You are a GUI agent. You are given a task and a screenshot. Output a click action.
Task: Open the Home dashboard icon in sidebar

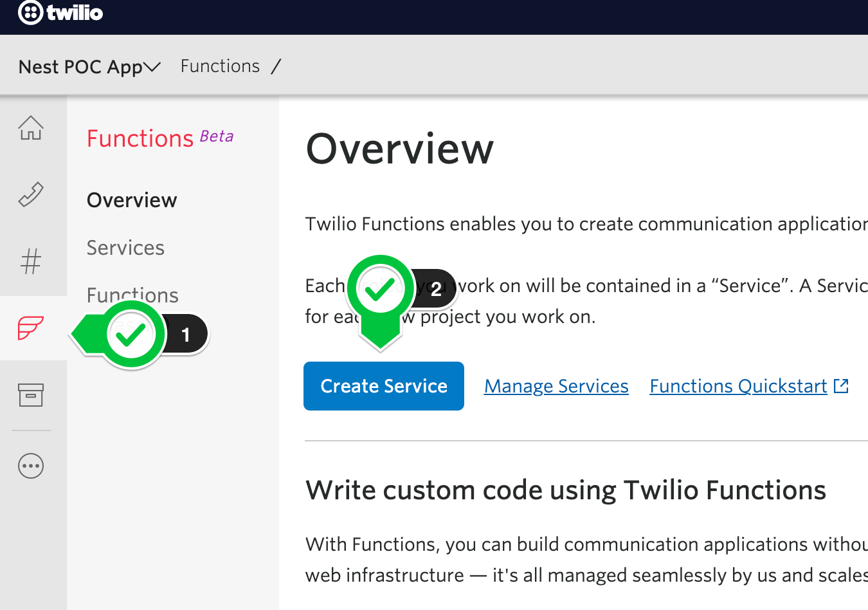point(31,128)
